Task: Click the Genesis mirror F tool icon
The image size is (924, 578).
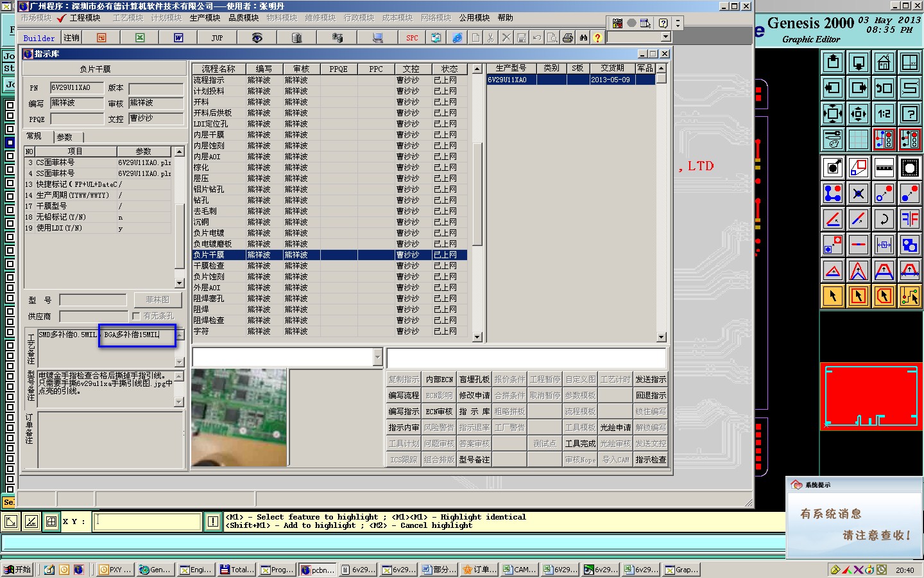Action: click(x=909, y=219)
